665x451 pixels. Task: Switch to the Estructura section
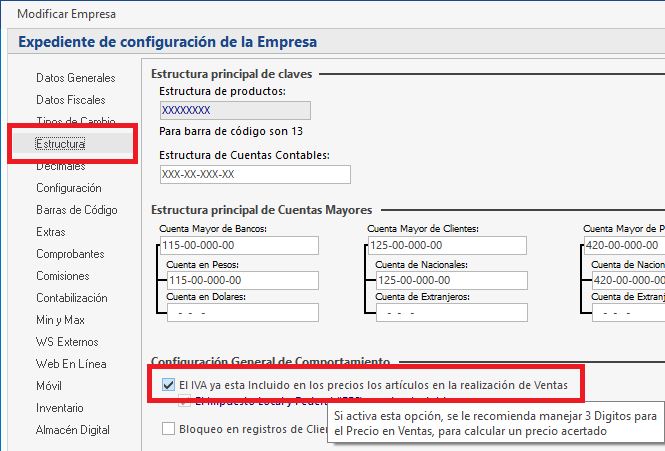[61, 144]
